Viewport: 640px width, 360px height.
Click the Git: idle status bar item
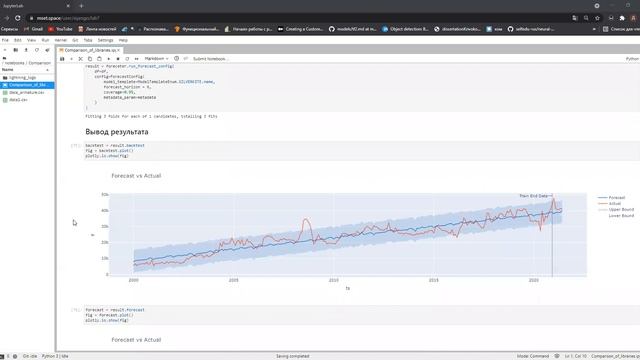click(x=30, y=356)
